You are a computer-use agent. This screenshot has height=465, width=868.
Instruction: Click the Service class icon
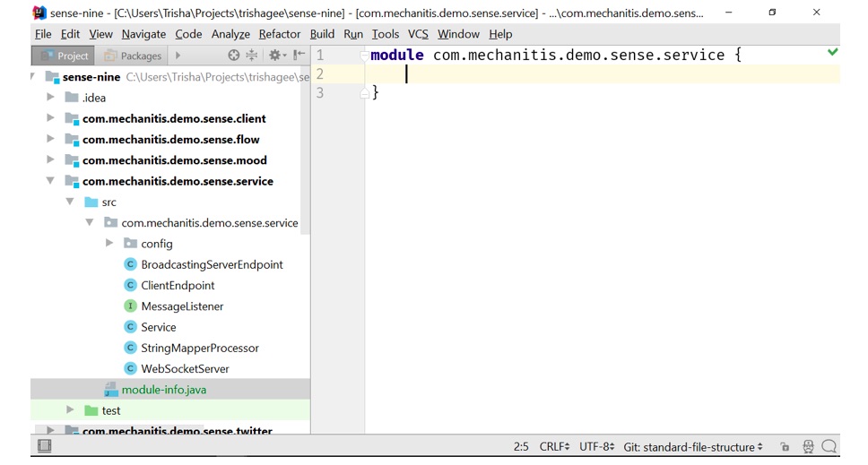click(130, 327)
